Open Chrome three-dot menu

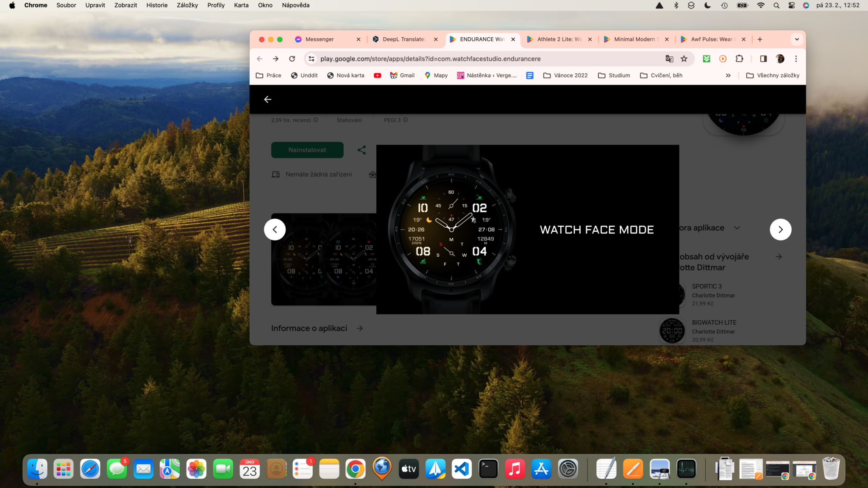[796, 59]
